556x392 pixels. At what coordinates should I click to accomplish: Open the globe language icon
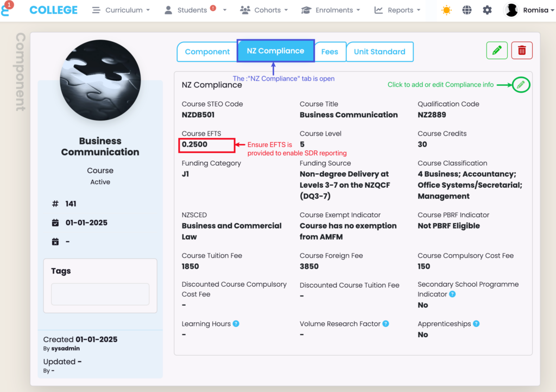467,10
